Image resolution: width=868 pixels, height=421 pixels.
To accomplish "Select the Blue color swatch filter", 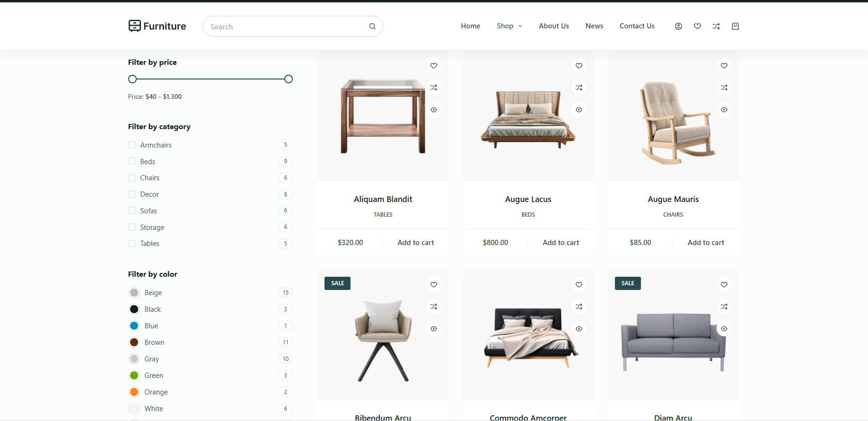I will (x=134, y=326).
